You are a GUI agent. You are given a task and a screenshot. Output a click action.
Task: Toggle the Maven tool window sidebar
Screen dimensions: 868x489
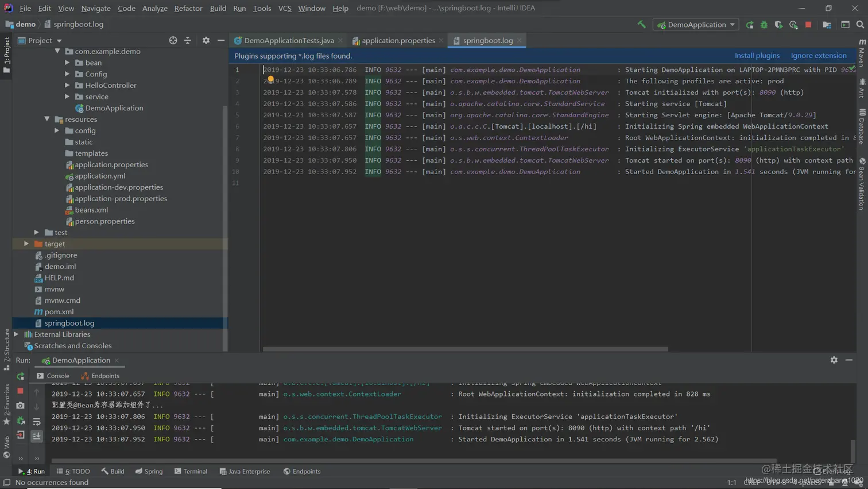[862, 53]
